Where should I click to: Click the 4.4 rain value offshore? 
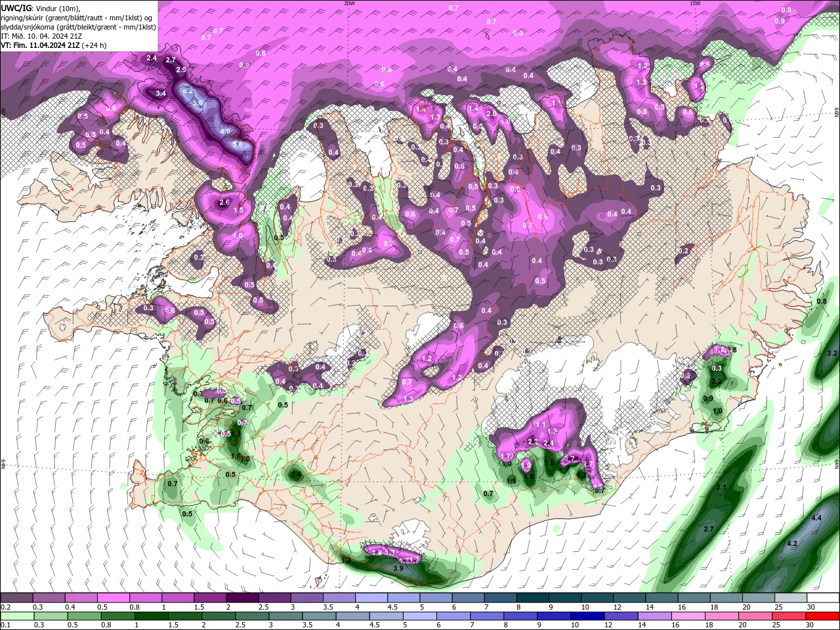(816, 518)
